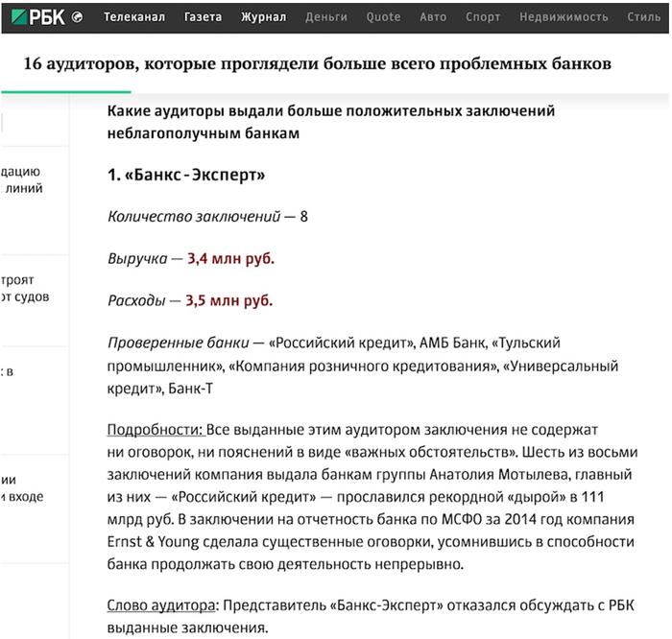The width and height of the screenshot is (672, 639).
Task: Go to the Газета section
Action: [x=203, y=17]
